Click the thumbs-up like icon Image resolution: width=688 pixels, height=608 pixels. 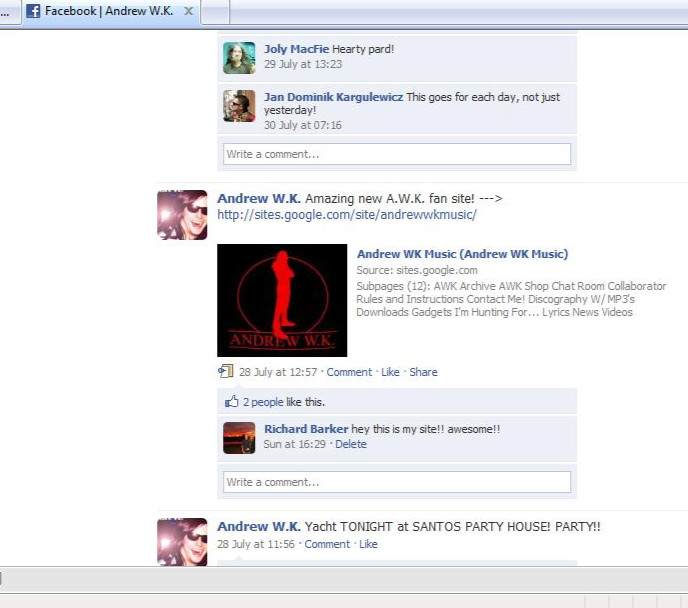tap(232, 402)
